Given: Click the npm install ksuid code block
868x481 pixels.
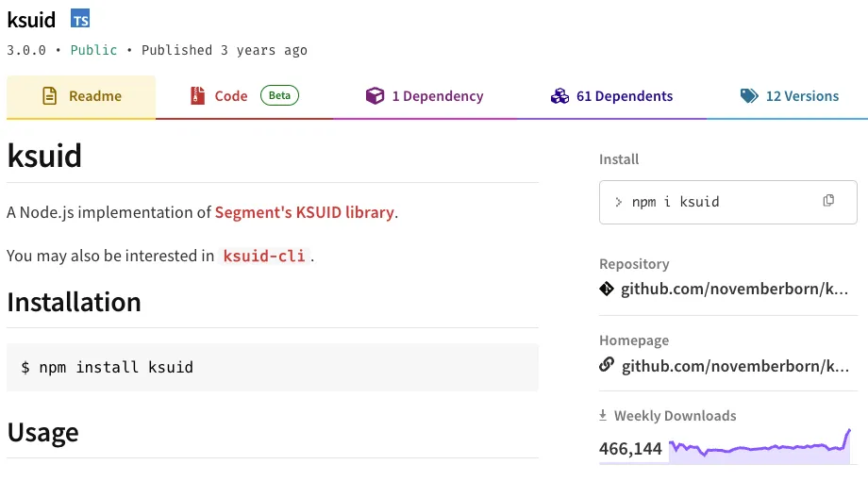Looking at the screenshot, I should (x=272, y=367).
